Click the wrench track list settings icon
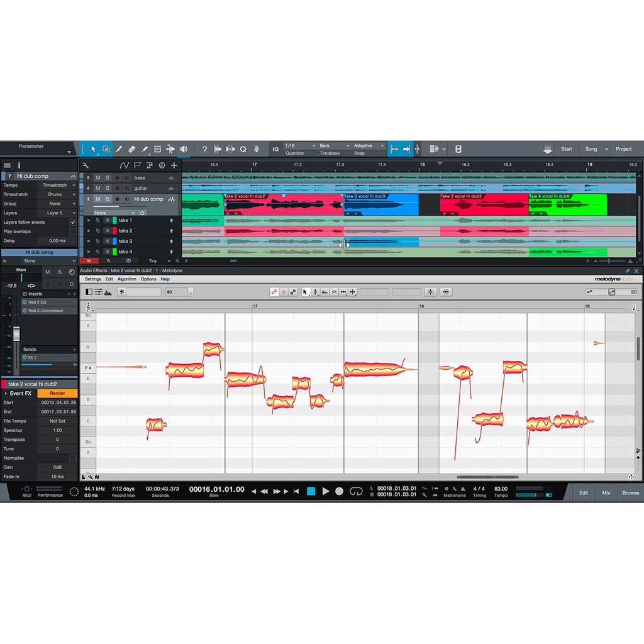Image resolution: width=644 pixels, height=644 pixels. (x=86, y=165)
